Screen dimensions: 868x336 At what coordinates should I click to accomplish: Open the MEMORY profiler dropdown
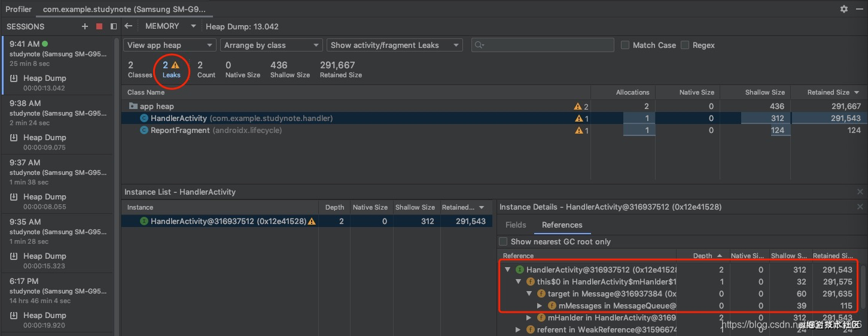tap(170, 26)
